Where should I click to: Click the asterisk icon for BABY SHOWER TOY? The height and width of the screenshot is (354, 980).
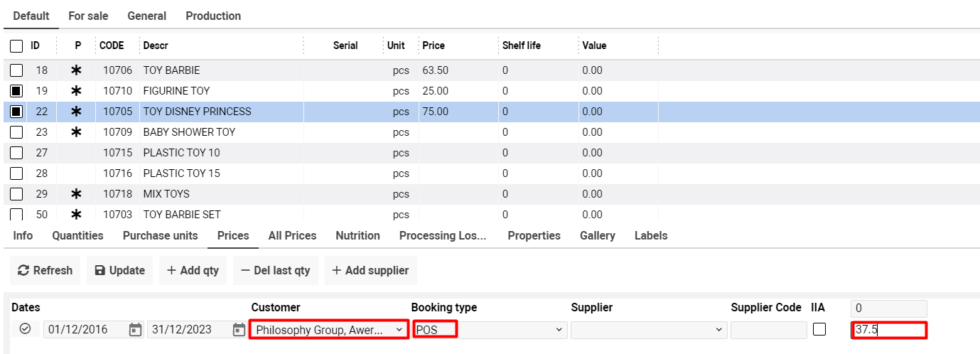coord(77,132)
